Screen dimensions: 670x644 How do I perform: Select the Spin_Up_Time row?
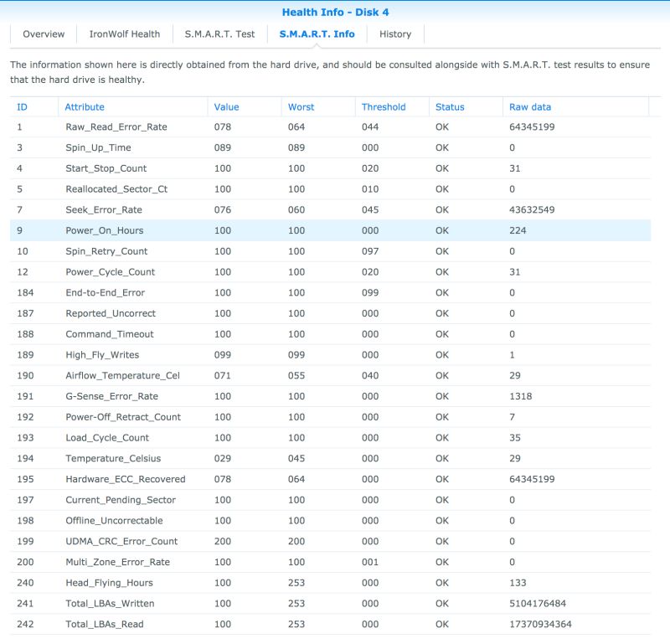pyautogui.click(x=330, y=148)
